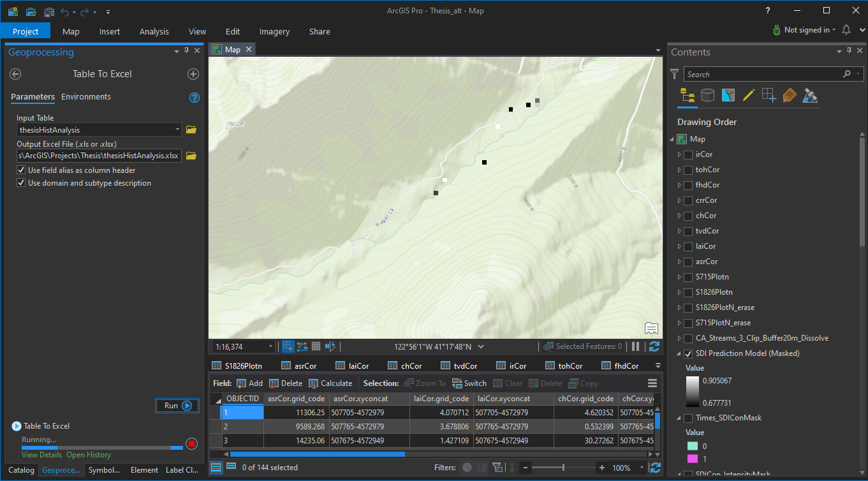Switch to List By Selection

point(728,96)
